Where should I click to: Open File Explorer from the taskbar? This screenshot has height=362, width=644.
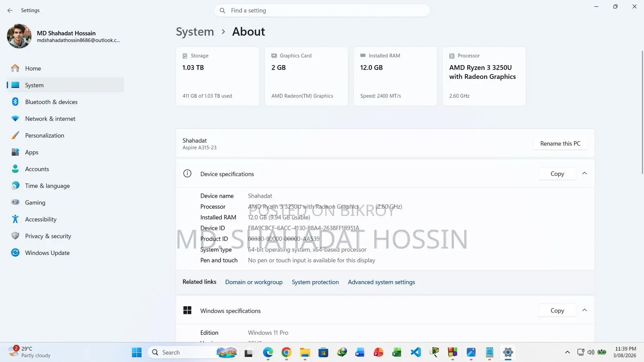pyautogui.click(x=305, y=353)
